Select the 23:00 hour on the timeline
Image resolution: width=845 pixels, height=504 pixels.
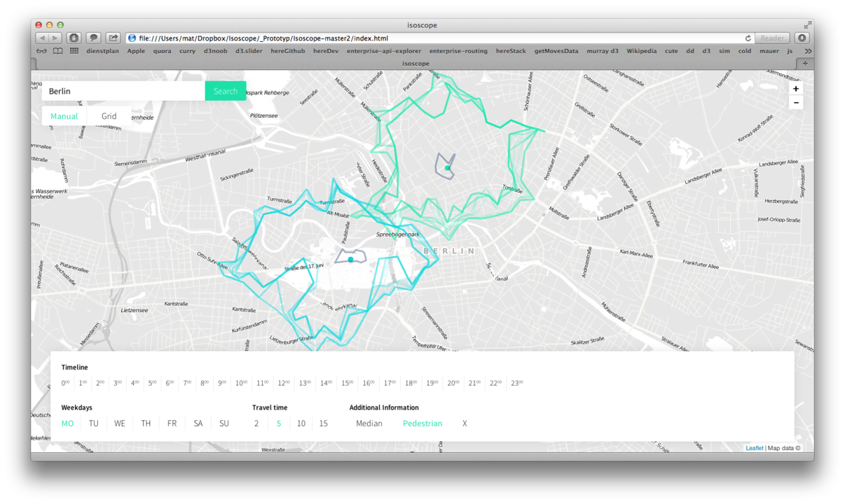[x=516, y=383]
